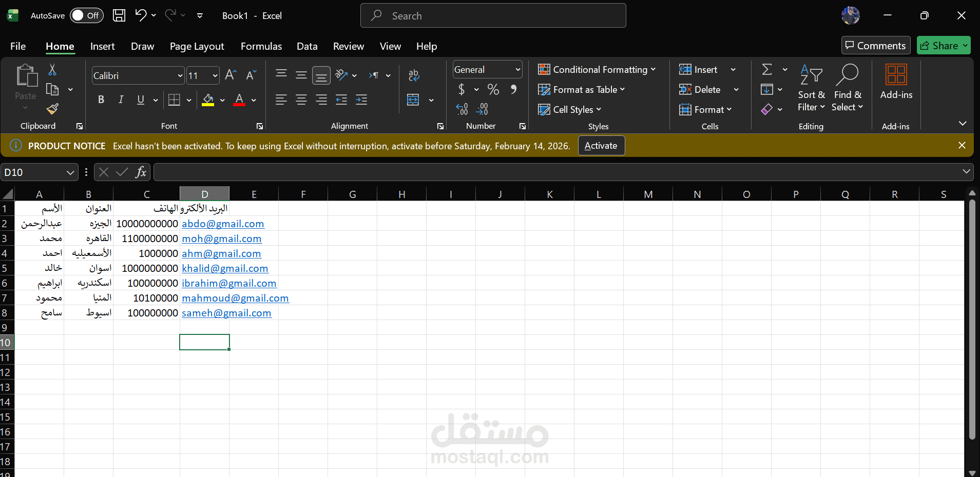The image size is (980, 477).
Task: Apply Comma Style number format
Action: point(513,90)
